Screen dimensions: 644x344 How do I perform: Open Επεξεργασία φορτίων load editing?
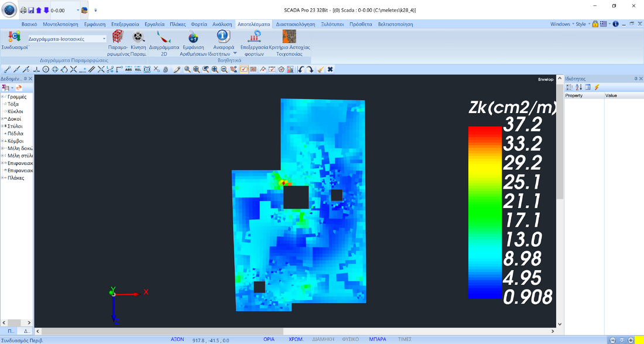pyautogui.click(x=254, y=38)
